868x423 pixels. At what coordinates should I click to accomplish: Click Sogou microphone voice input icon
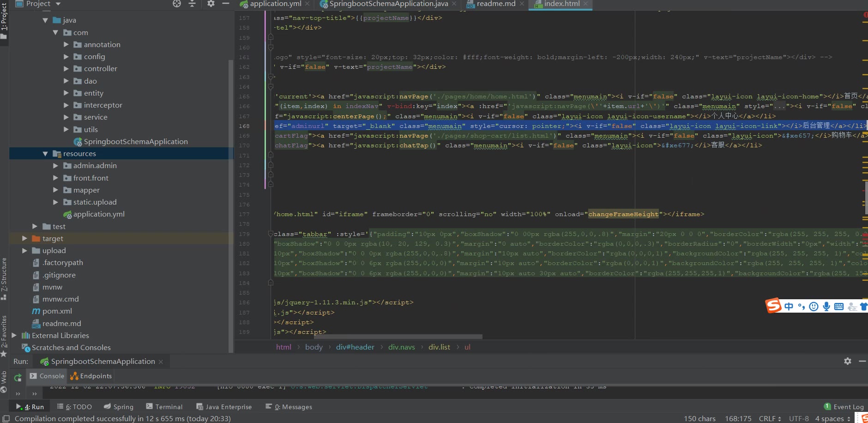(x=826, y=307)
